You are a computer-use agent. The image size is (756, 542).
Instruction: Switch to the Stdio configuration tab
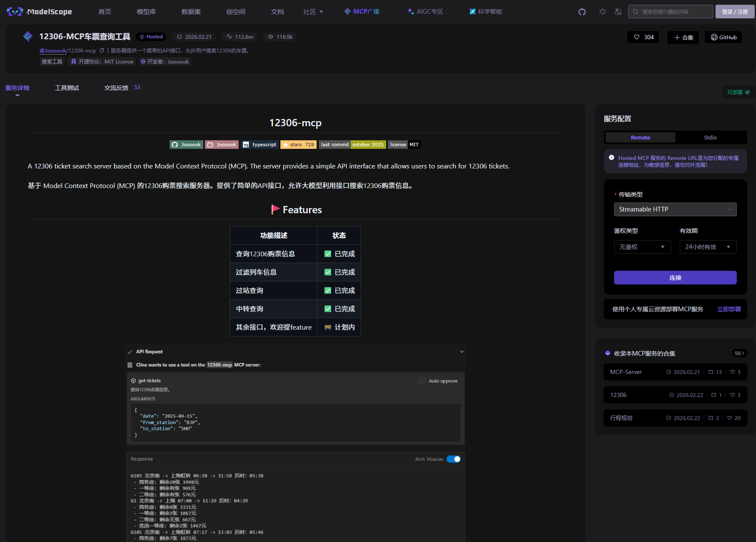(710, 137)
